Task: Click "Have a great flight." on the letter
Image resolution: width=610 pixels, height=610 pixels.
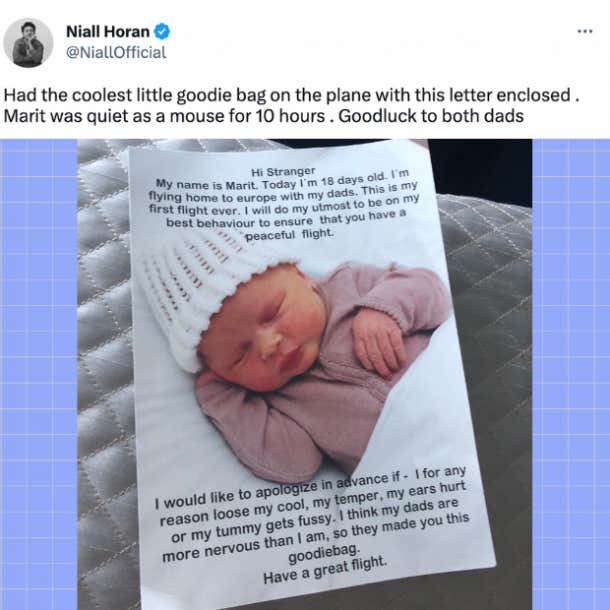Action: coord(325,570)
